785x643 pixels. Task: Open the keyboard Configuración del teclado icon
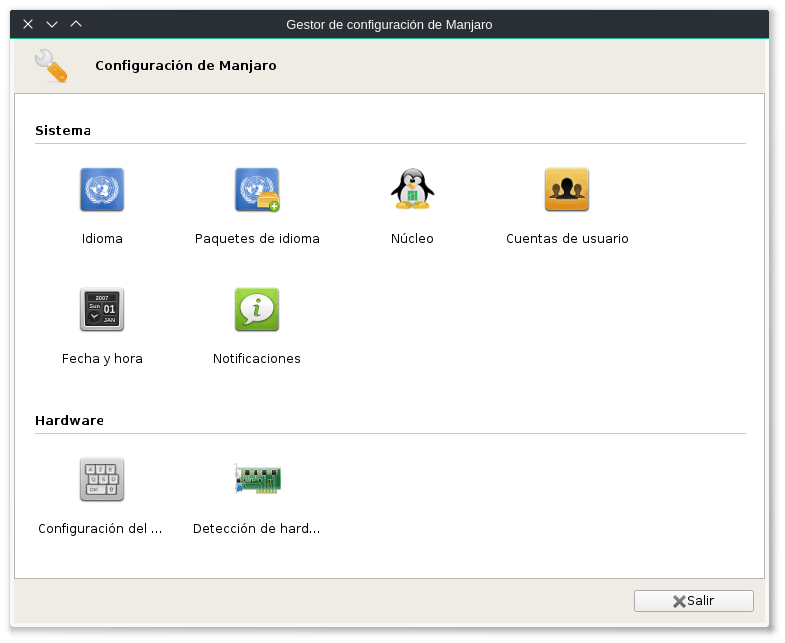(x=102, y=479)
